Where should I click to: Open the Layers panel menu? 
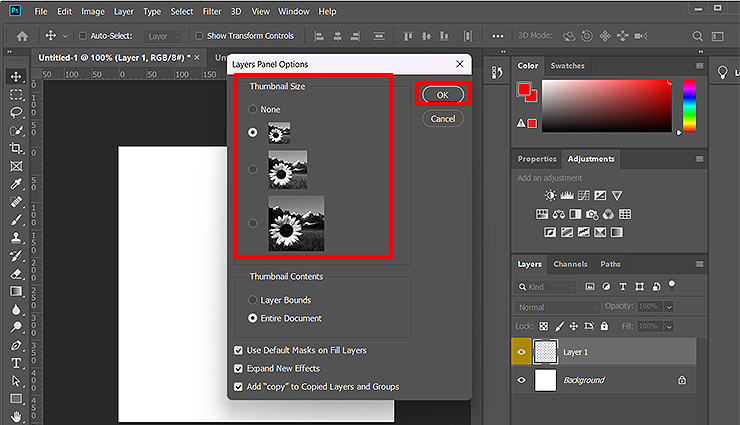point(699,264)
